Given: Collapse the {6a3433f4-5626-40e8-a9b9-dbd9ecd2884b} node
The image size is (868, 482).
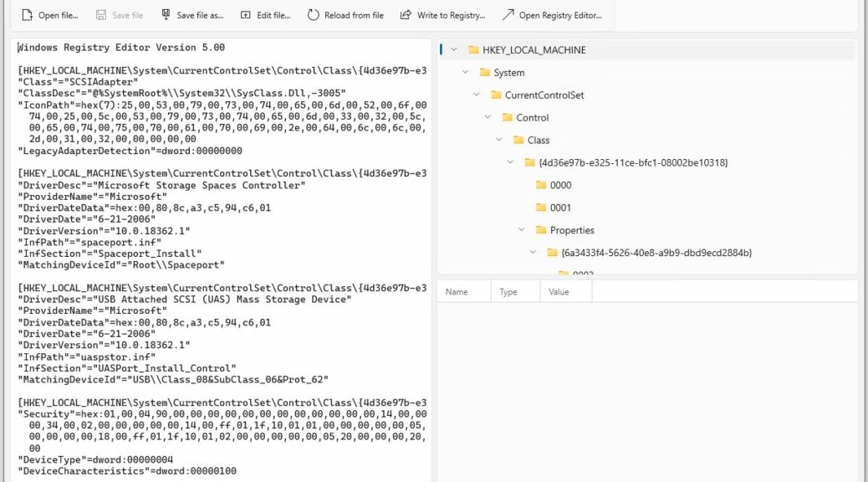Looking at the screenshot, I should click(x=533, y=253).
